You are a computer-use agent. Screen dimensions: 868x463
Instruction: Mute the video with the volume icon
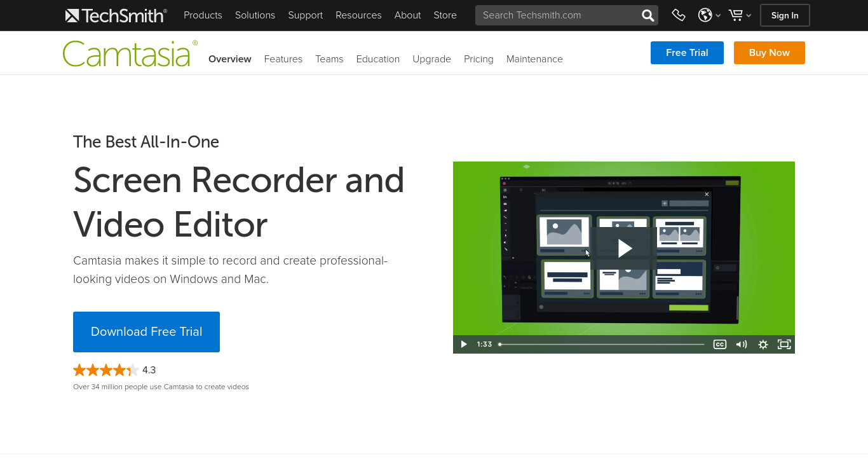click(x=741, y=344)
